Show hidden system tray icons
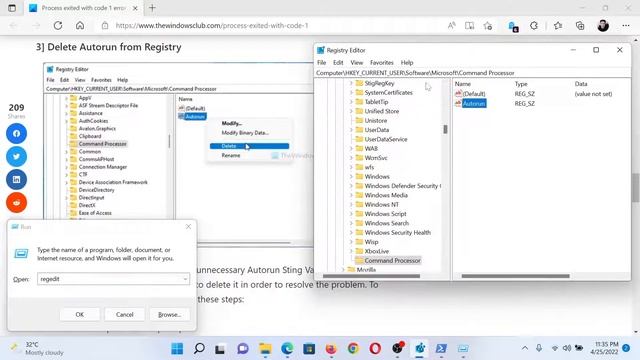Viewport: 640px width, 360px height. tap(525, 348)
